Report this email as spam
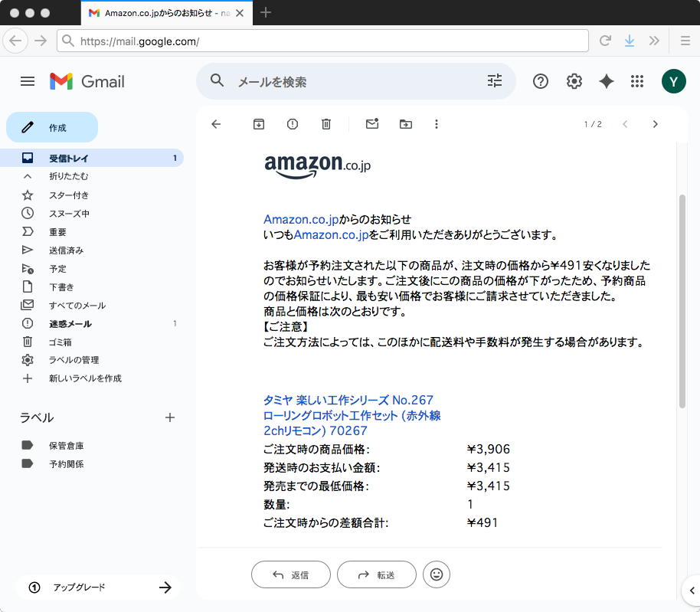 click(293, 124)
